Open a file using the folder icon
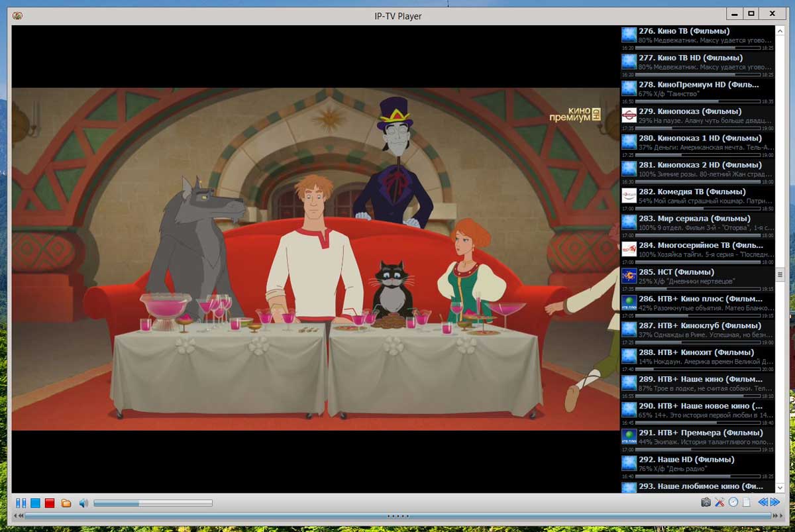Viewport: 795px width, 532px height. [66, 504]
